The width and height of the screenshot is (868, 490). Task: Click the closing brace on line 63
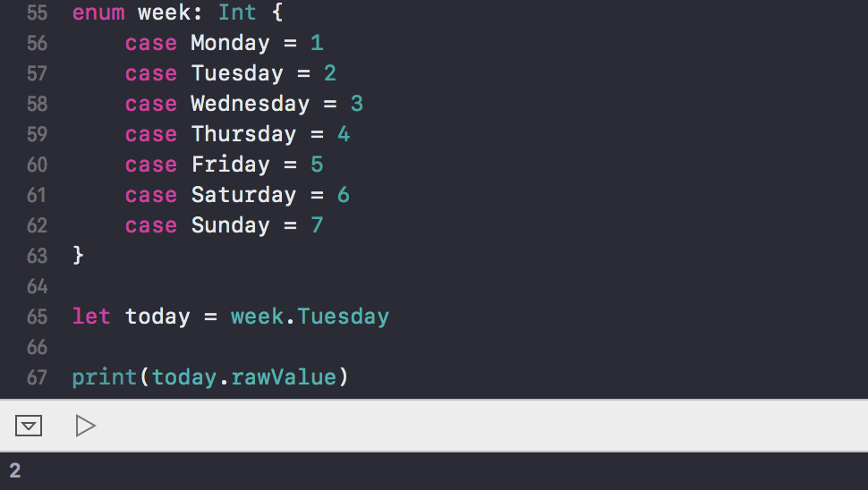pos(78,256)
